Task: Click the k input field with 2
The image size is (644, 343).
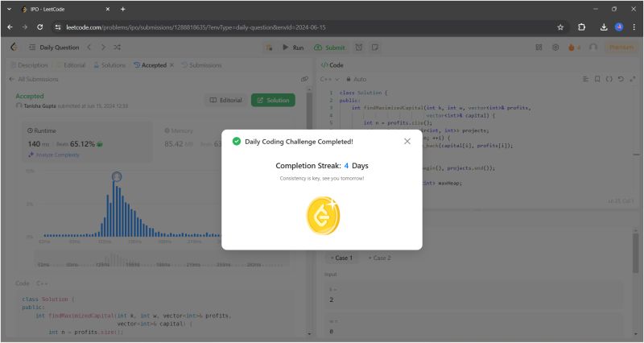Action: pos(474,295)
